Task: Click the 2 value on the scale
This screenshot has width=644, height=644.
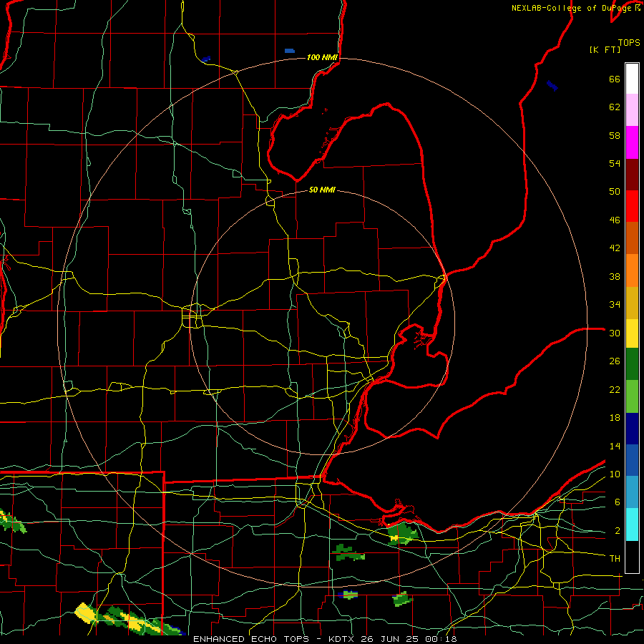Action: [618, 531]
